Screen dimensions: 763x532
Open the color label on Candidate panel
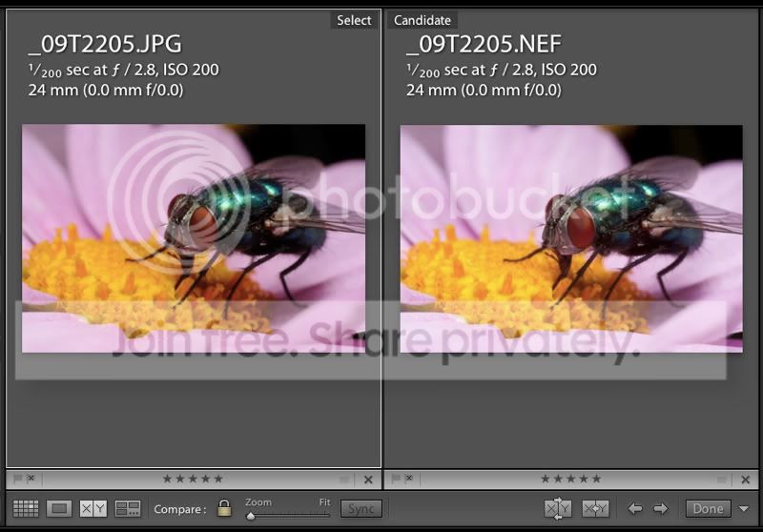click(x=722, y=479)
